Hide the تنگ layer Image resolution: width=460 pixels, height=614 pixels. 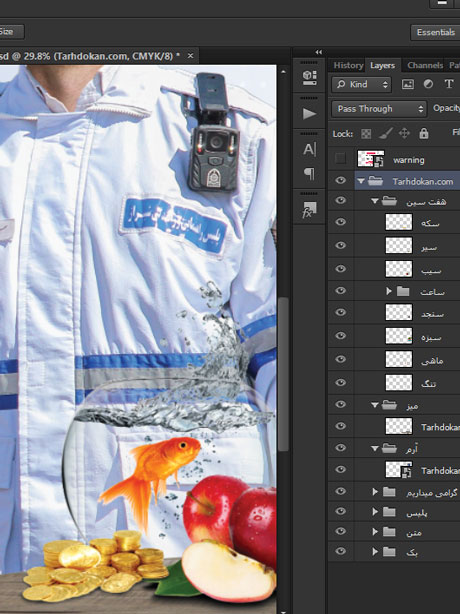[x=341, y=383]
